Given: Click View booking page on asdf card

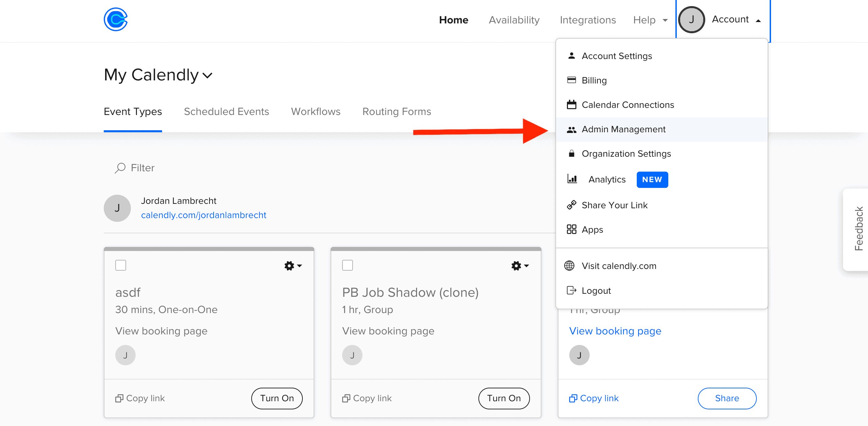Looking at the screenshot, I should pos(161,331).
